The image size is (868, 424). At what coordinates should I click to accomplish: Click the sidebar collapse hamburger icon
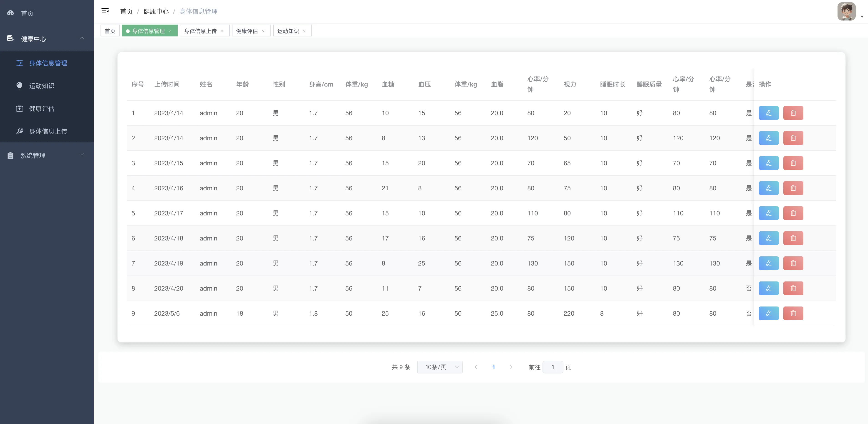tap(105, 11)
